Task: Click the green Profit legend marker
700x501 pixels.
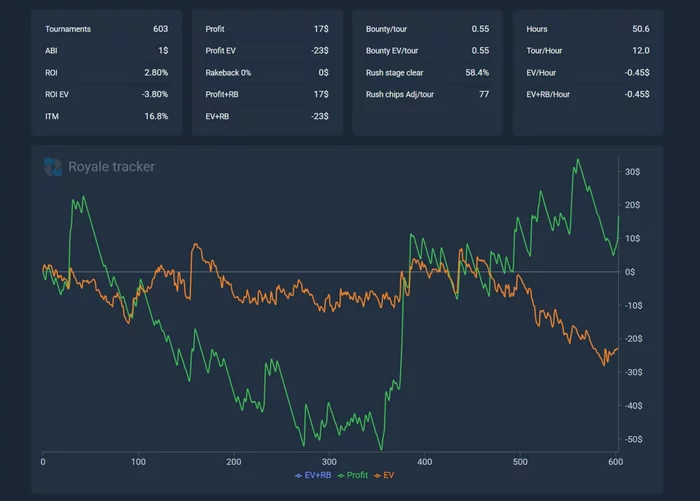Action: pyautogui.click(x=340, y=475)
